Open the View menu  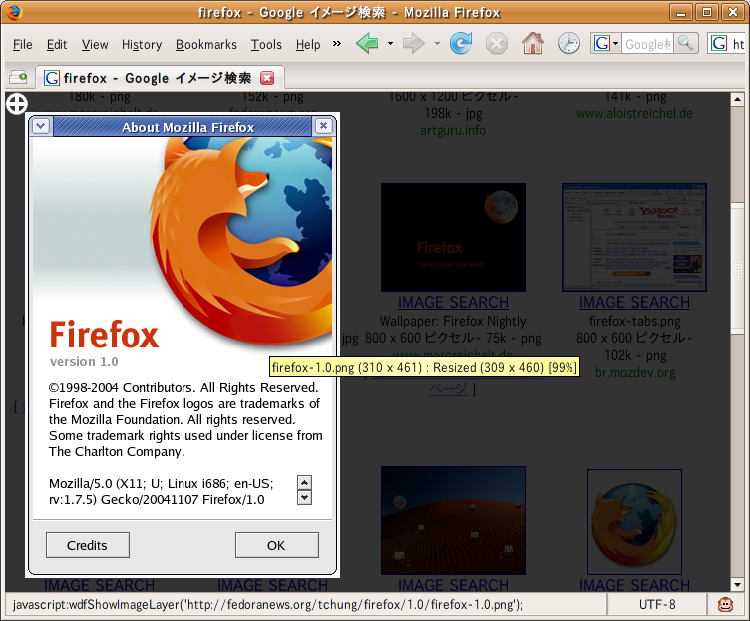coord(95,44)
